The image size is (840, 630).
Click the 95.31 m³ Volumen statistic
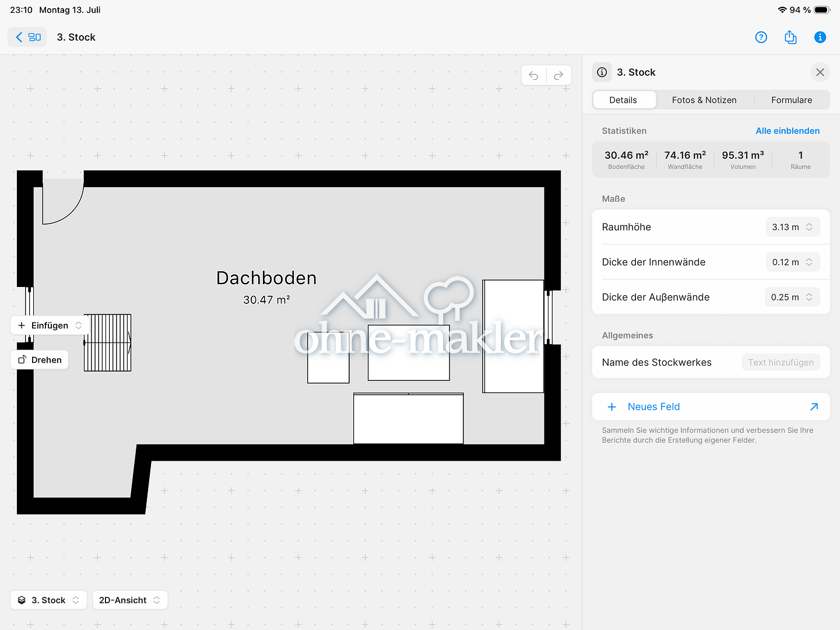(743, 159)
